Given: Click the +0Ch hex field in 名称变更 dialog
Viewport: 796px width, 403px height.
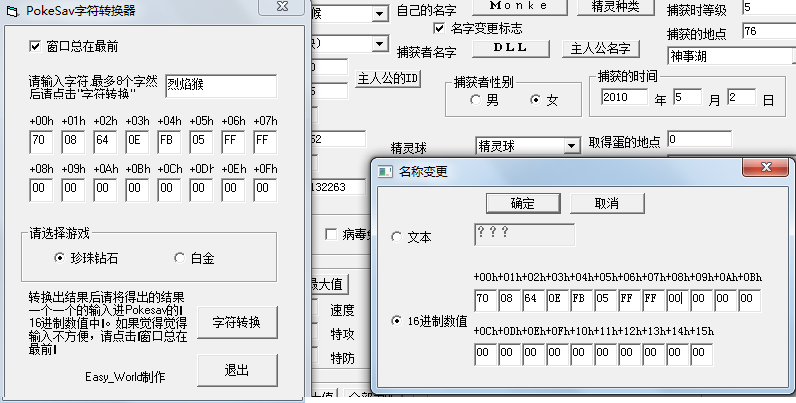Looking at the screenshot, I should 485,355.
